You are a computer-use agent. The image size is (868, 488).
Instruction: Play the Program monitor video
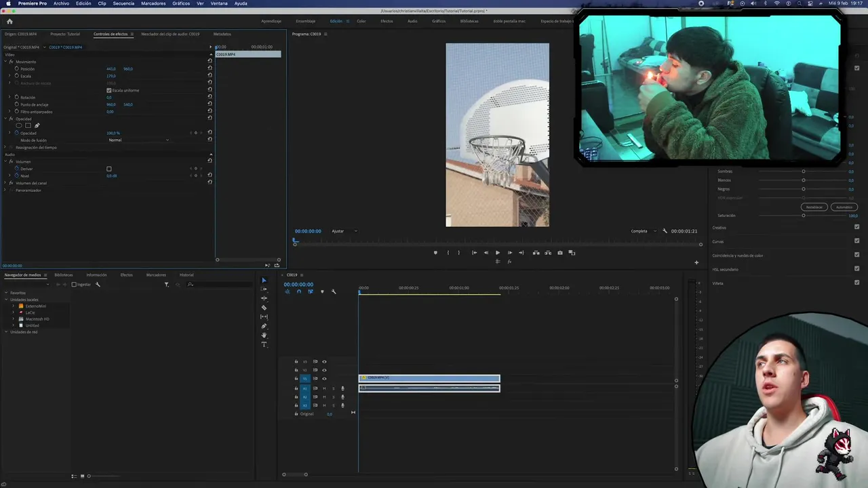click(x=498, y=253)
